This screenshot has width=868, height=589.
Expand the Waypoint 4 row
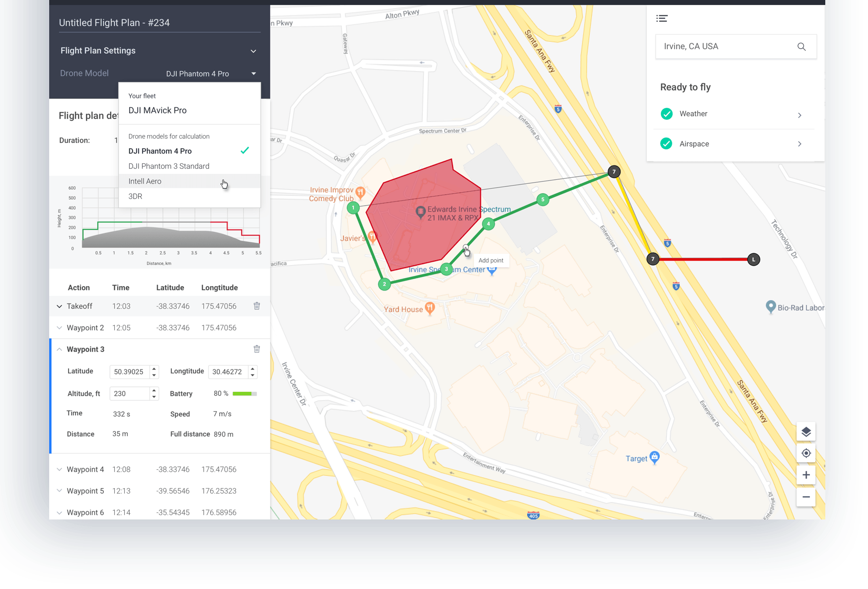coord(60,469)
